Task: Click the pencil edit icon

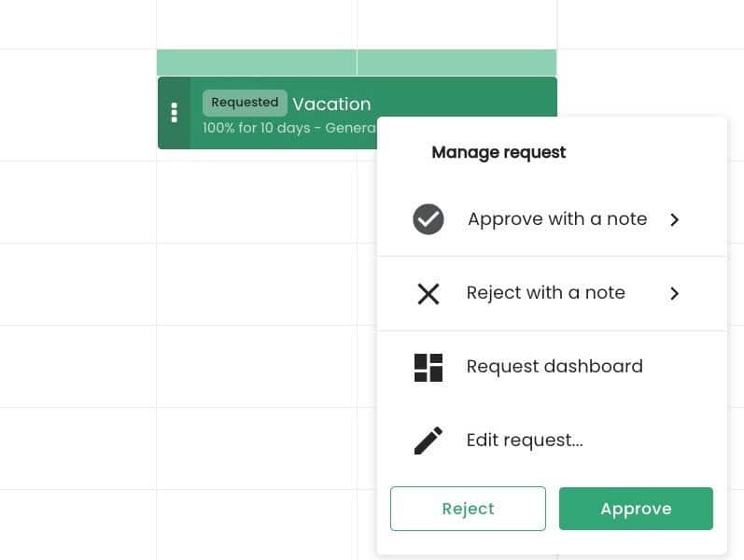Action: pyautogui.click(x=428, y=441)
